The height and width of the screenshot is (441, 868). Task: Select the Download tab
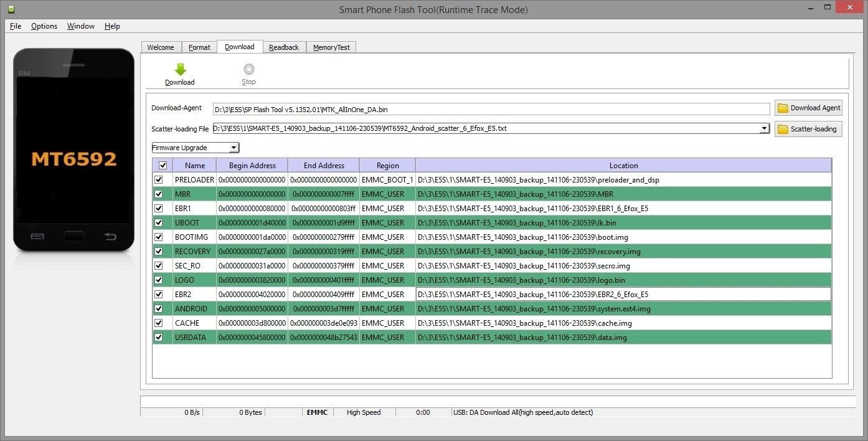240,47
